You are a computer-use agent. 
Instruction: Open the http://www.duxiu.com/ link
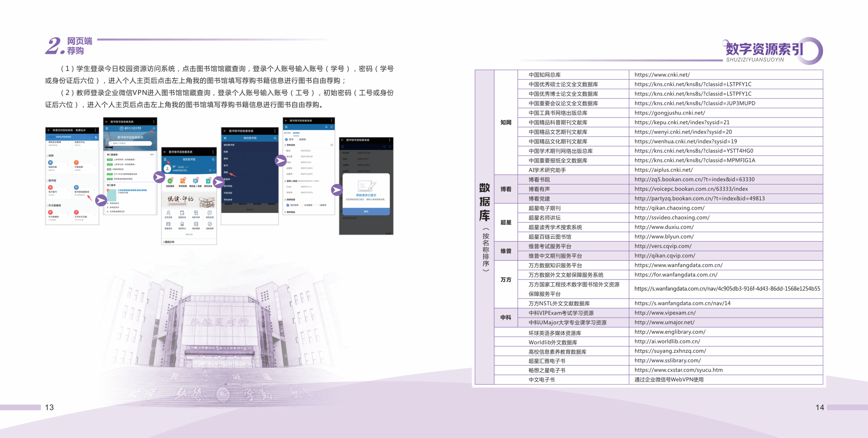click(x=664, y=227)
